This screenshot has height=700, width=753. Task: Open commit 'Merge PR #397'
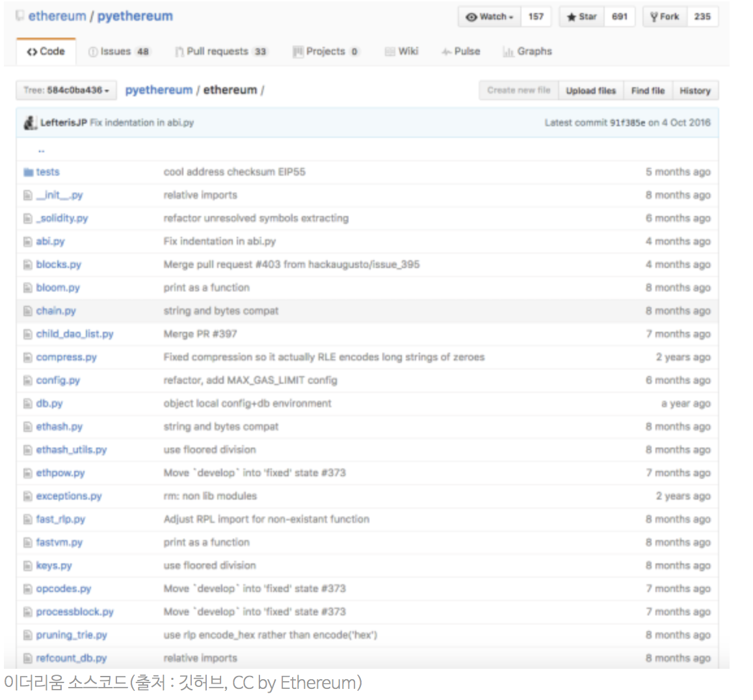click(x=200, y=334)
